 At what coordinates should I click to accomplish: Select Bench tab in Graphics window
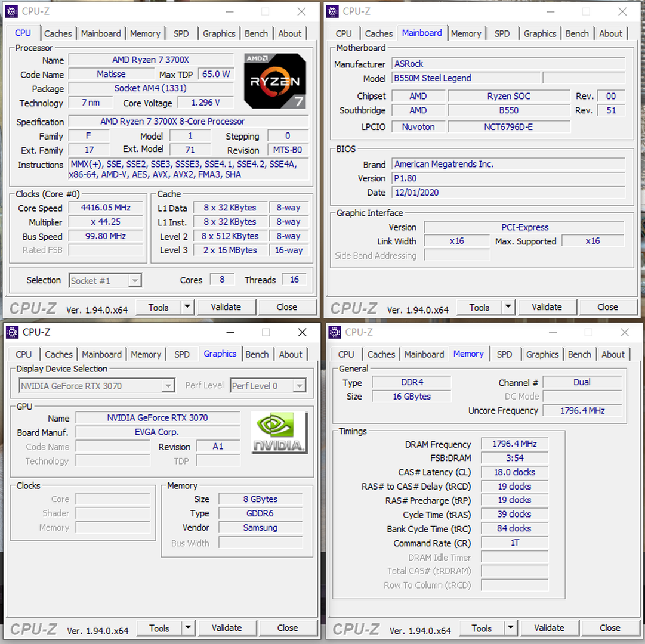pos(257,354)
